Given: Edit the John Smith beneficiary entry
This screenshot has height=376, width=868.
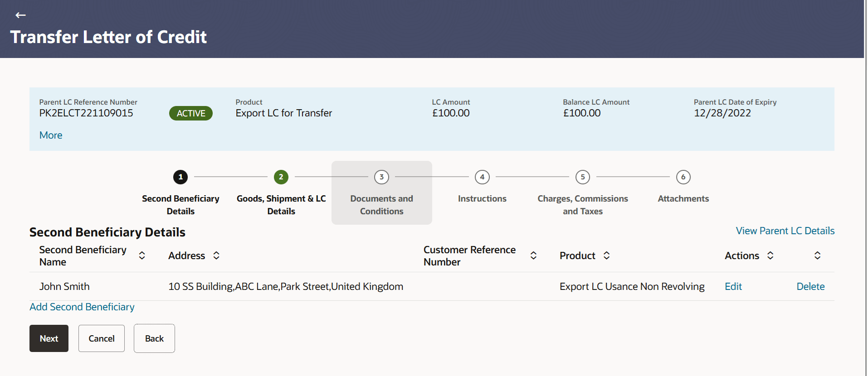Looking at the screenshot, I should (733, 286).
